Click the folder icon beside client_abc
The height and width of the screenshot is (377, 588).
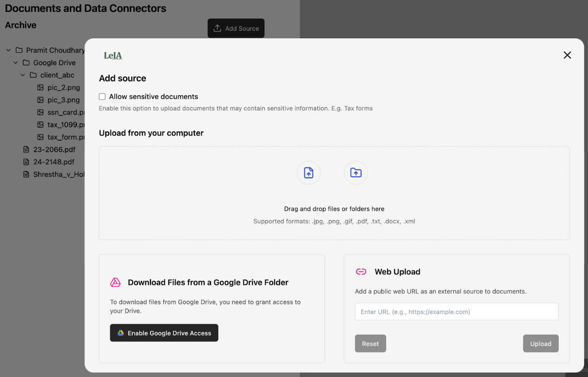33,75
